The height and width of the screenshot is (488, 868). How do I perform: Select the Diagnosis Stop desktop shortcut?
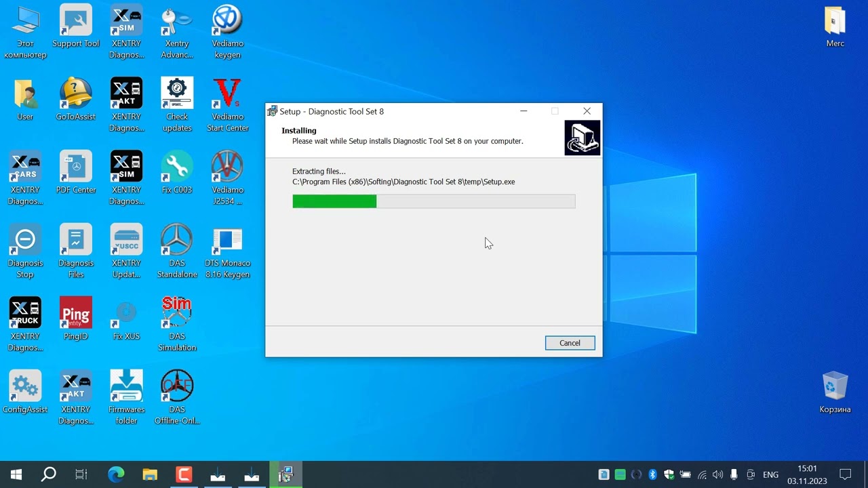[25, 251]
